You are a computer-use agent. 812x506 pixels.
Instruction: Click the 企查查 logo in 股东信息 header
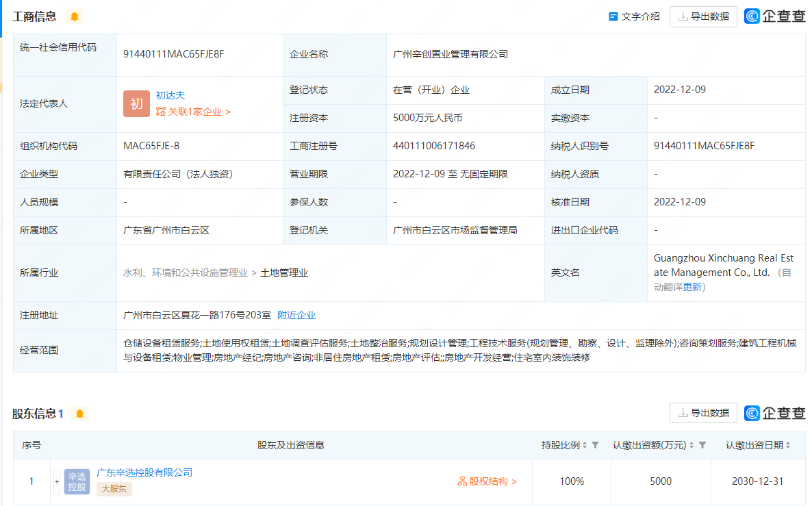click(x=775, y=413)
